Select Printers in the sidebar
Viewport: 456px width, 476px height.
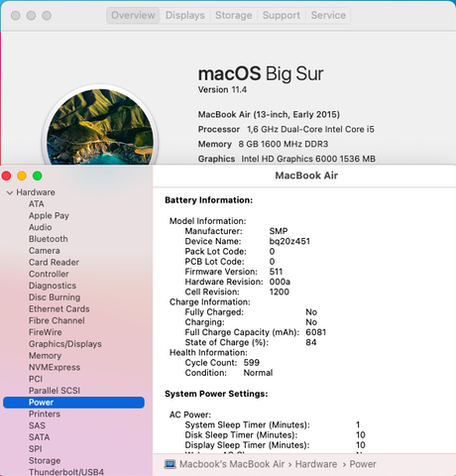click(45, 414)
